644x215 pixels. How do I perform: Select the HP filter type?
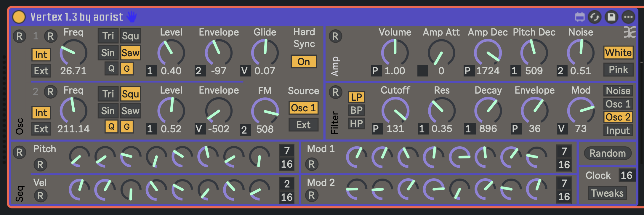tap(356, 123)
